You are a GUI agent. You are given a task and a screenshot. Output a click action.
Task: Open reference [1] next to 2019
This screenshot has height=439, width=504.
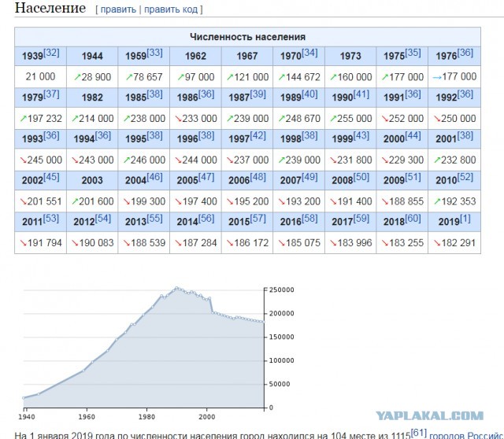pyautogui.click(x=465, y=219)
